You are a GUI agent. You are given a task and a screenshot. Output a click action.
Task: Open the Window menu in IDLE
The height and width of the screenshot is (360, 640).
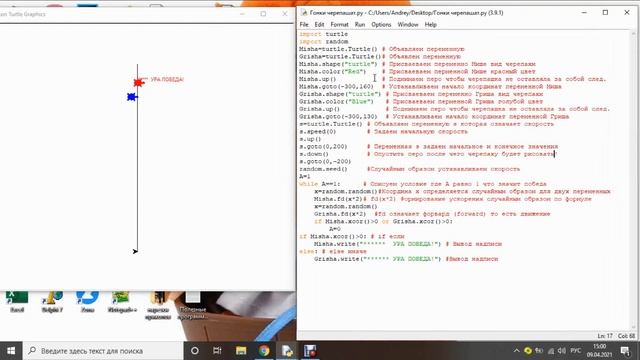pyautogui.click(x=408, y=24)
